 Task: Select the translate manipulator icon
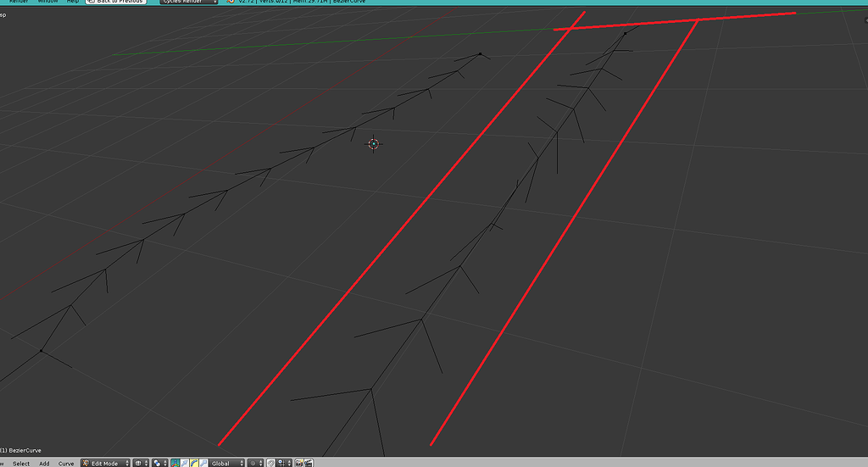[185, 463]
